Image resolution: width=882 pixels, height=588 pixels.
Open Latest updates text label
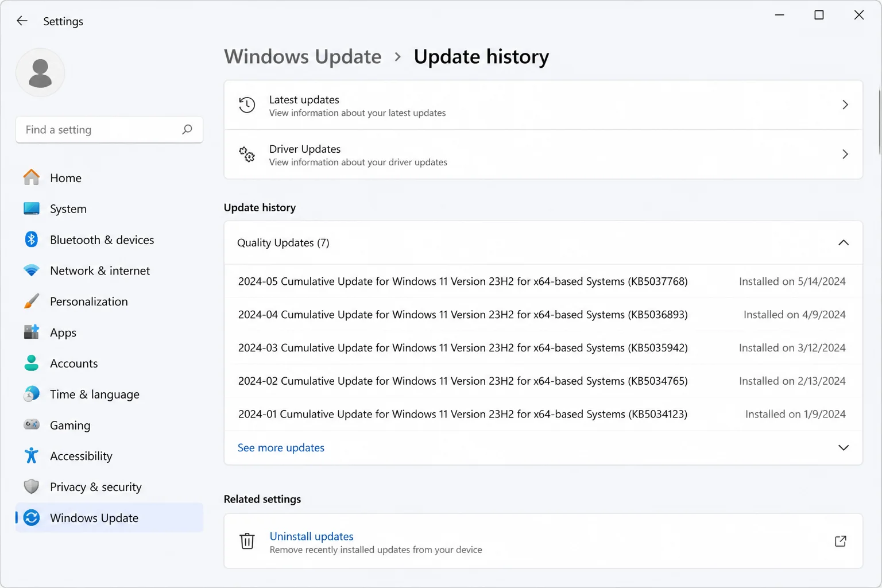(304, 99)
